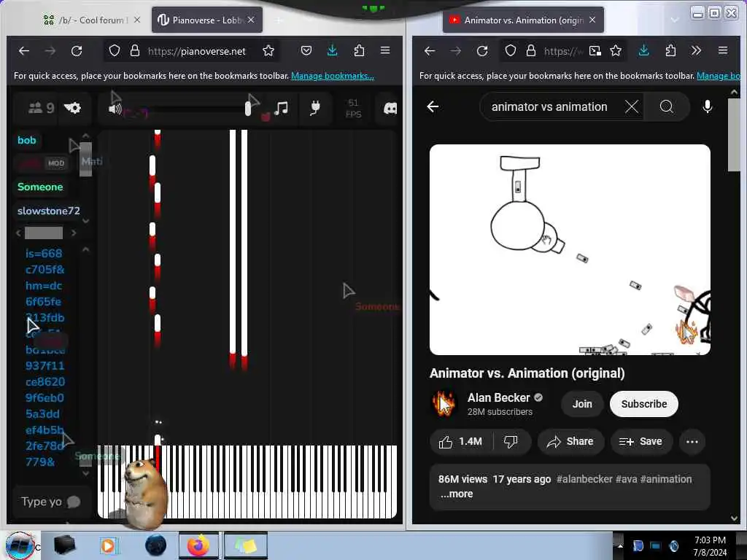Save the video to playlist
The image size is (747, 560).
click(640, 442)
